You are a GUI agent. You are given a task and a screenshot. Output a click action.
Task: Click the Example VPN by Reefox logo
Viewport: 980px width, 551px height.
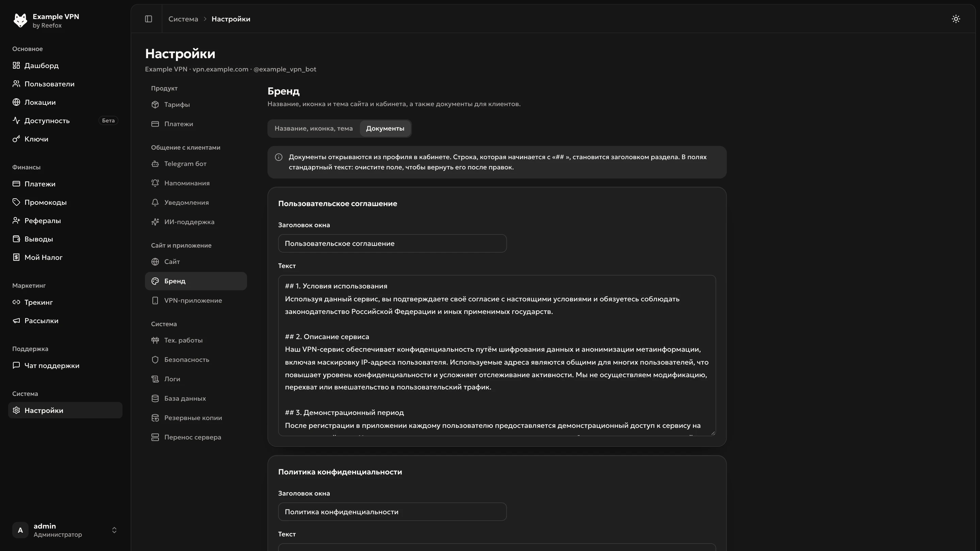(x=20, y=20)
